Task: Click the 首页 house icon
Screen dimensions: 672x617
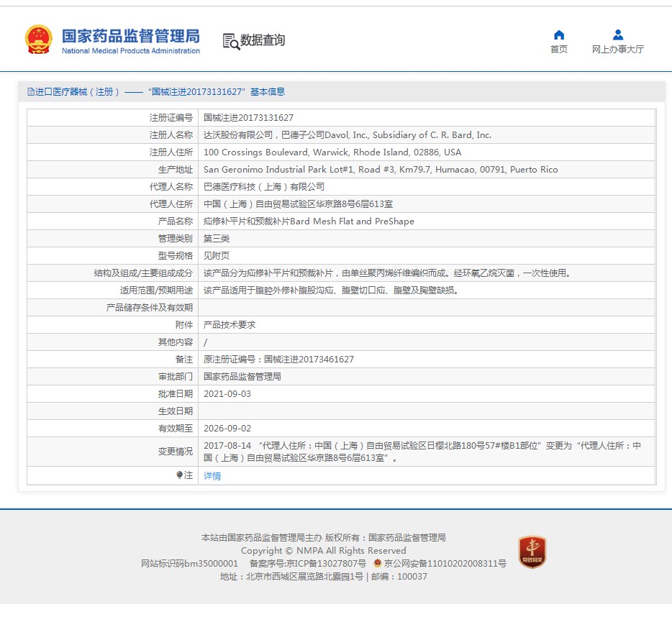Action: tap(559, 35)
